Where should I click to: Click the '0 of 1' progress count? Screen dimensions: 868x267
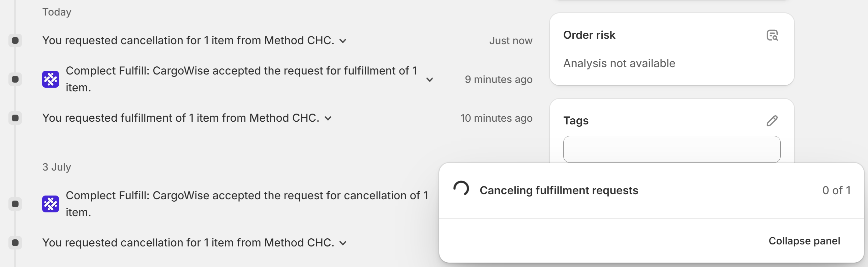click(836, 190)
